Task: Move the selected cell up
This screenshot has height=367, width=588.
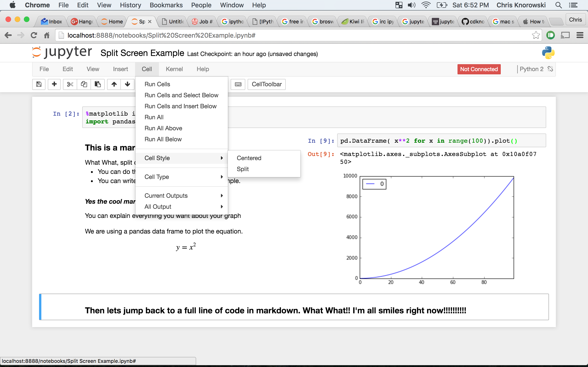Action: [x=113, y=84]
